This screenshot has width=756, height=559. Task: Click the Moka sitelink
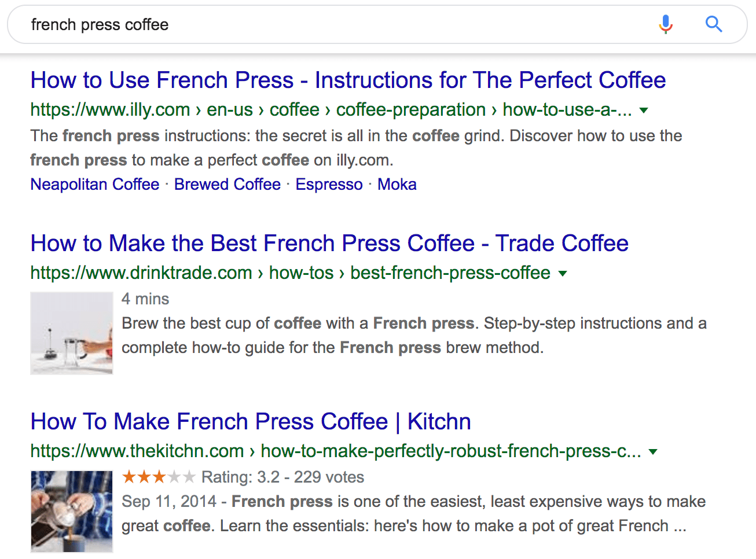[x=397, y=184]
